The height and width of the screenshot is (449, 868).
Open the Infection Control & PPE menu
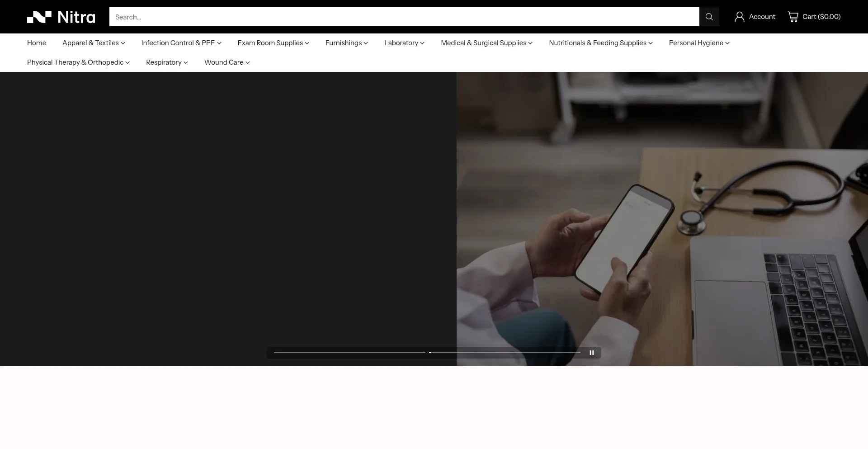tap(181, 43)
